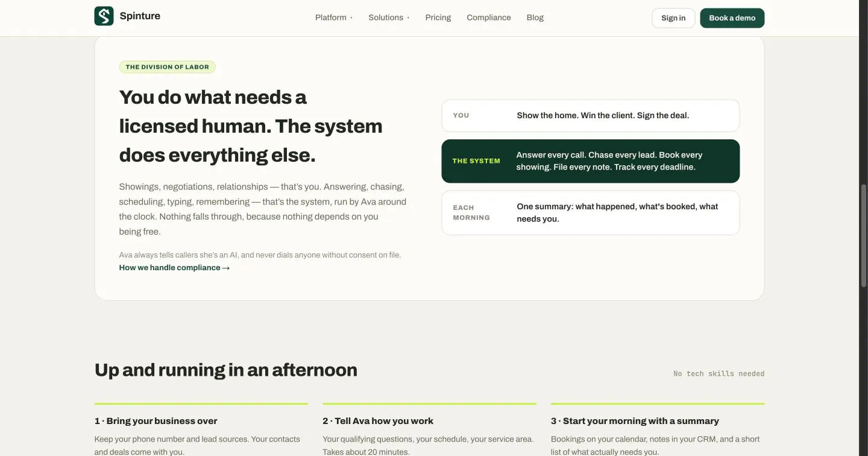Click 'Bookings on your calendar' description text
Viewport: 868px width, 456px height.
click(x=655, y=445)
